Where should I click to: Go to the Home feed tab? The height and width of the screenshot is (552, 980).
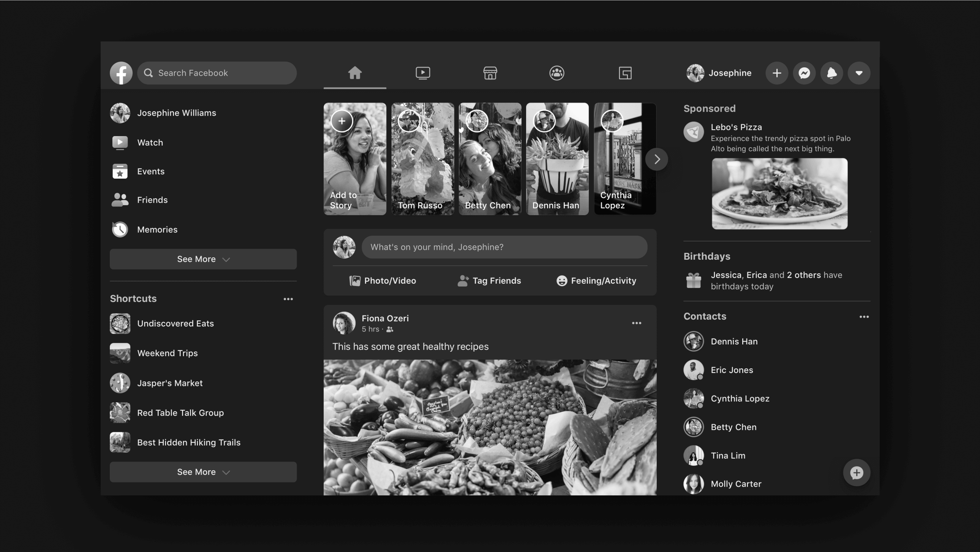pos(354,73)
